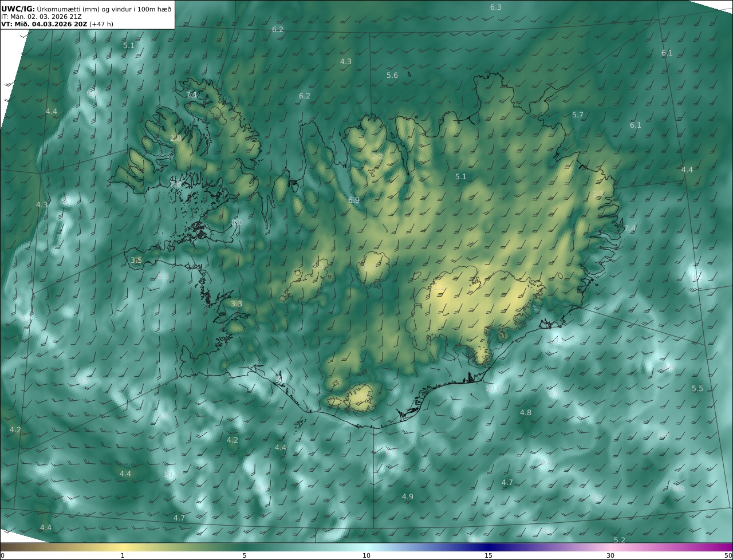Screen dimensions: 733x560
Task: Click the colorbar tick label 1
Action: click(123, 555)
